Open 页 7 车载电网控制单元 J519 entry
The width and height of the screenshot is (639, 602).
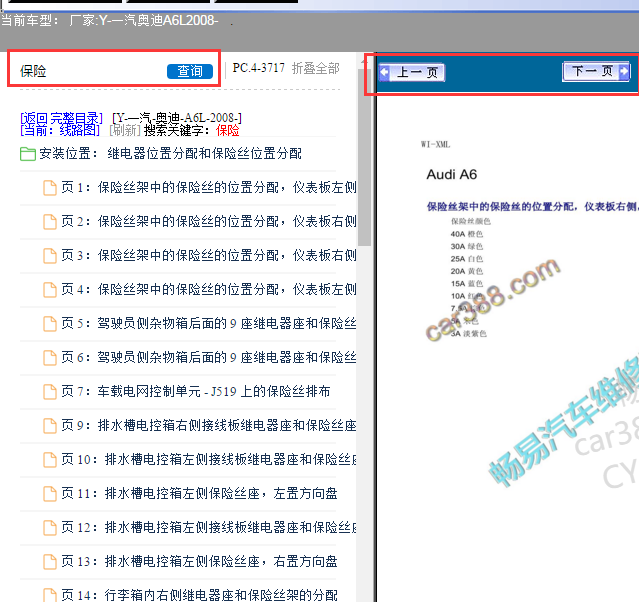(196, 391)
